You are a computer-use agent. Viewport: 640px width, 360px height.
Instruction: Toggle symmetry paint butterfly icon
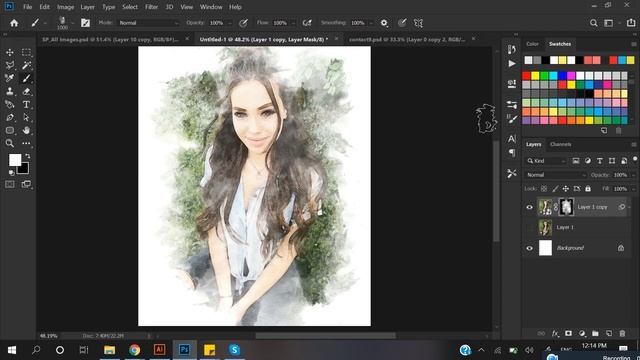418,23
